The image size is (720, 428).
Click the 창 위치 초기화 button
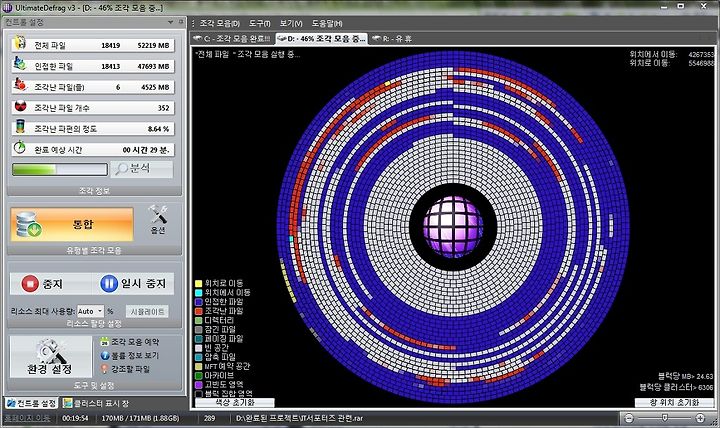coord(674,403)
